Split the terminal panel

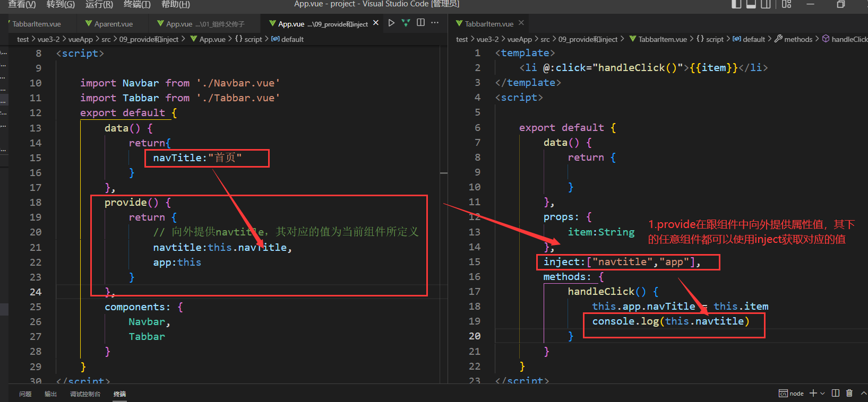[x=836, y=393]
